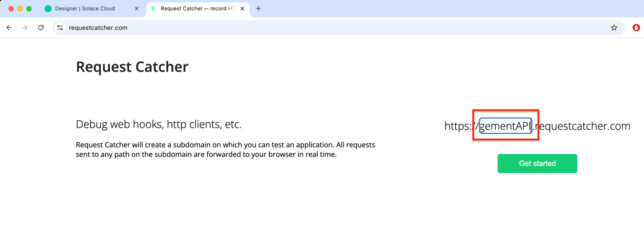
Task: Click the Solace Cloud tab favicon
Action: point(48,8)
